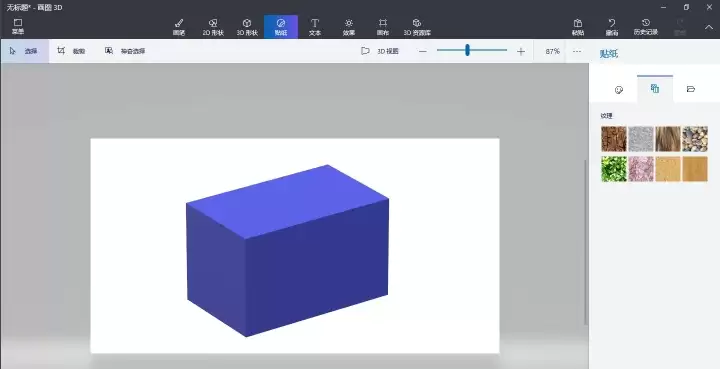Open the three-dots more options menu
Screen dimensions: 720x369
(577, 51)
